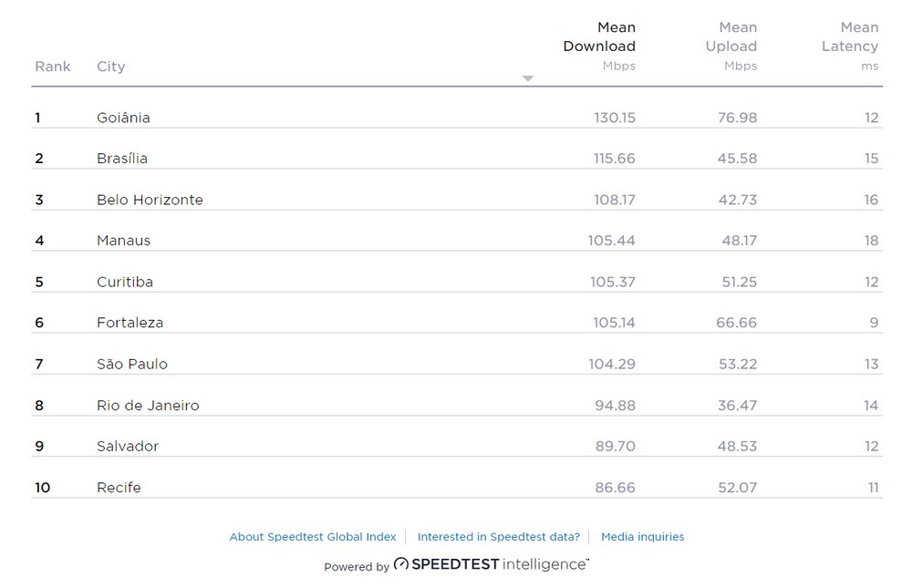
Task: Click the Speedtest gauge logo icon
Action: point(401,565)
